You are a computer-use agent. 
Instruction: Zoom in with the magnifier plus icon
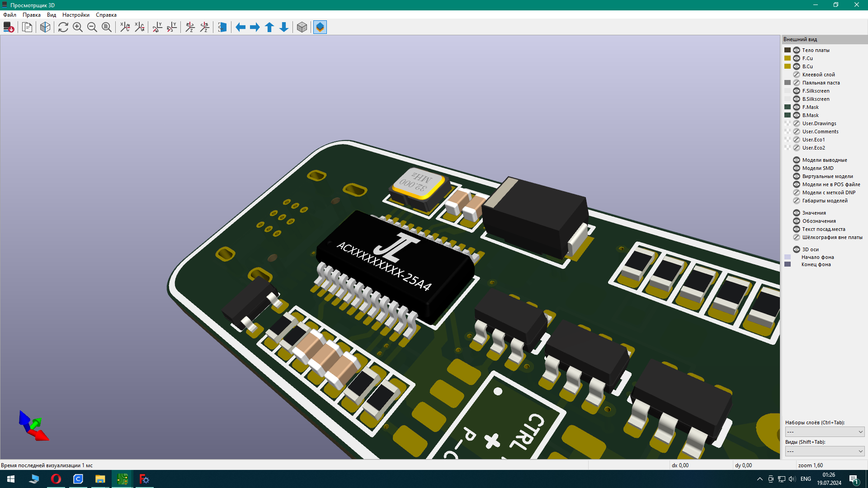tap(78, 27)
